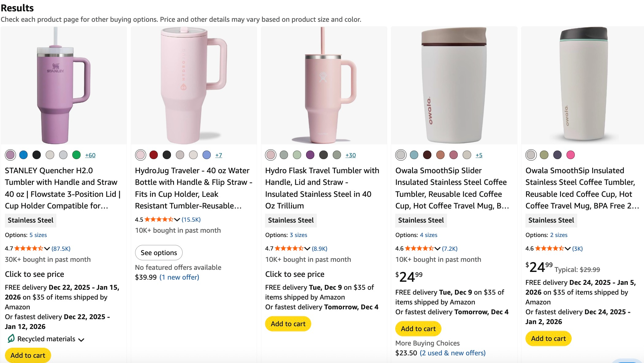Click to see price on Stanley tumbler

tap(34, 274)
